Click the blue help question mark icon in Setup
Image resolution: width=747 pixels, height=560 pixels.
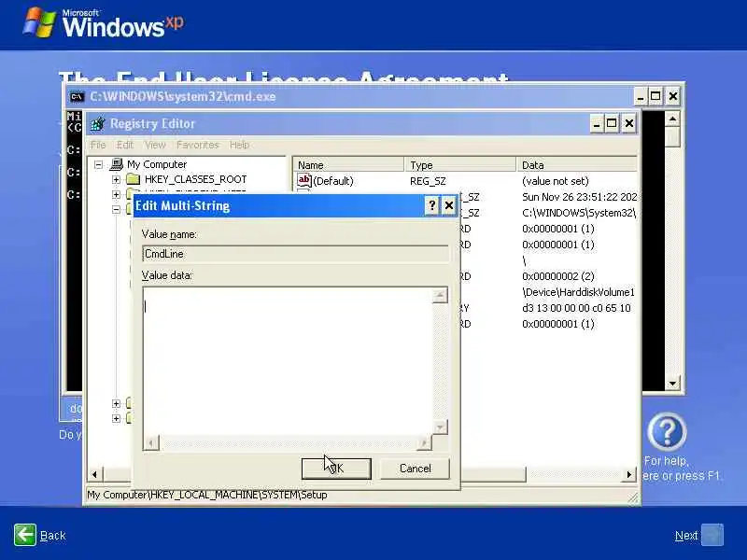tap(667, 432)
